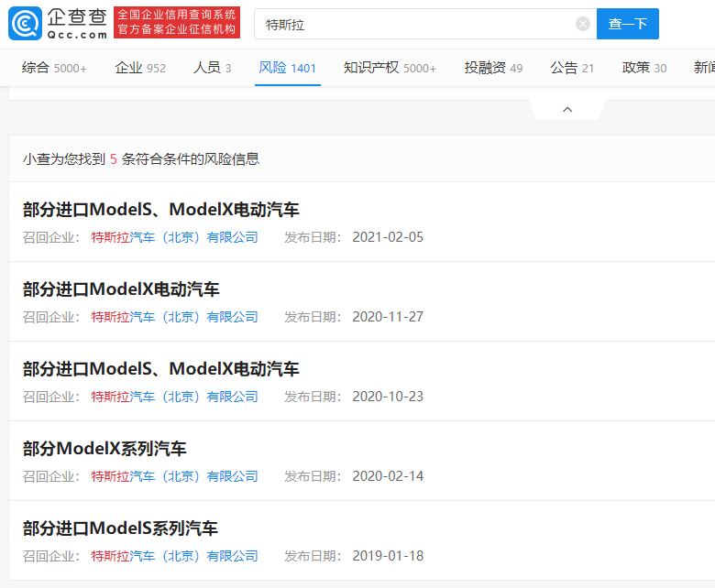Click company link in the 2021-02-05 recall
Image resolution: width=715 pixels, height=588 pixels.
pyautogui.click(x=174, y=237)
